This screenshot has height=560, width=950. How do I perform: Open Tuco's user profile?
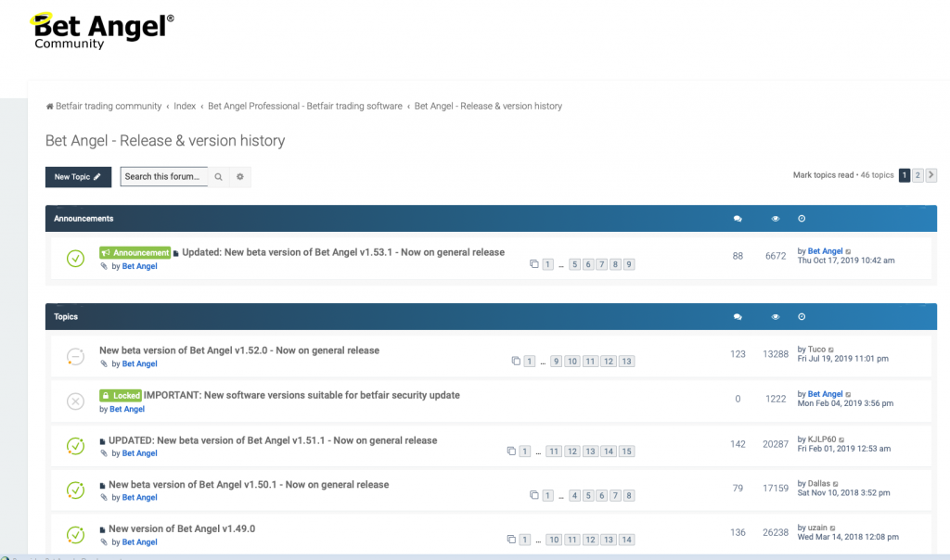816,350
